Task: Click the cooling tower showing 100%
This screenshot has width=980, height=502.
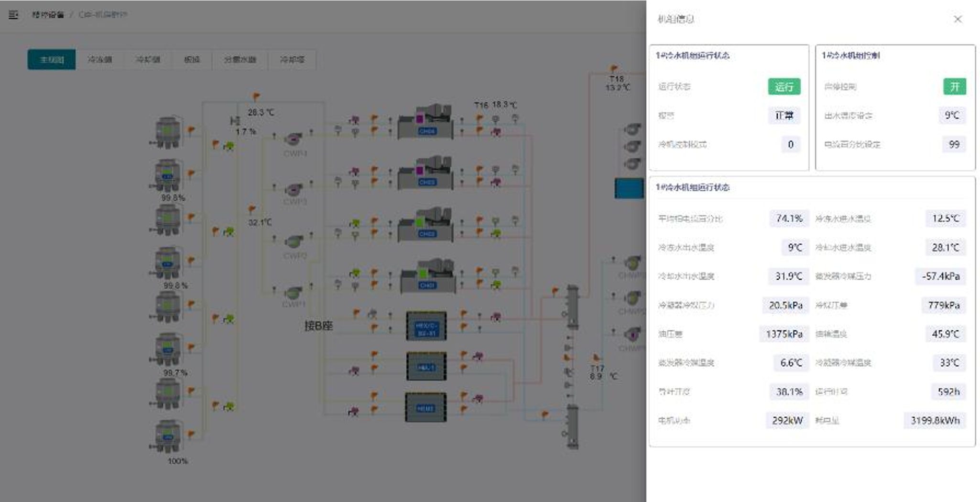Action: point(167,436)
